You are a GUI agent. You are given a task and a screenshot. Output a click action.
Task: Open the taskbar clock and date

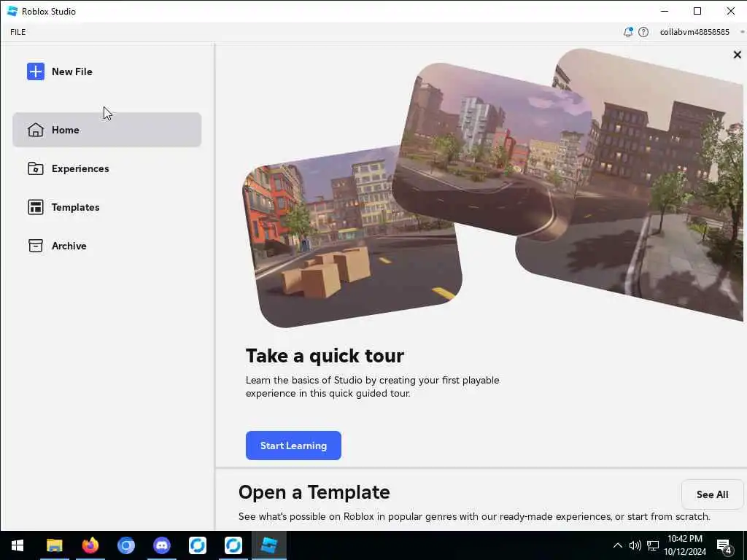tap(684, 545)
